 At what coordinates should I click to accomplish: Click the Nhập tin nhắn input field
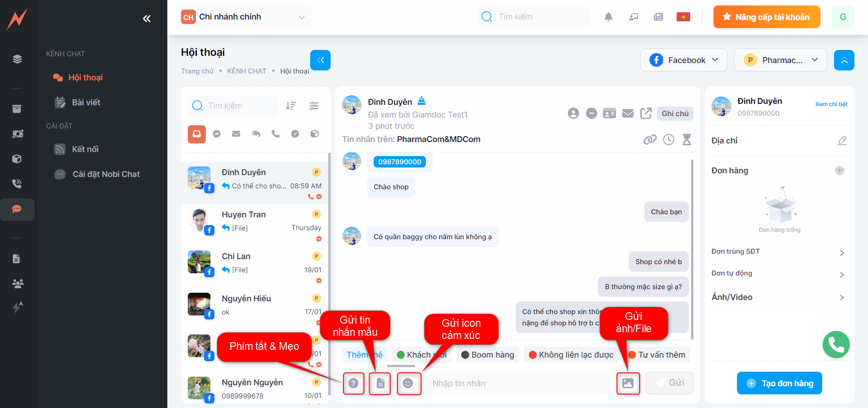tap(517, 383)
